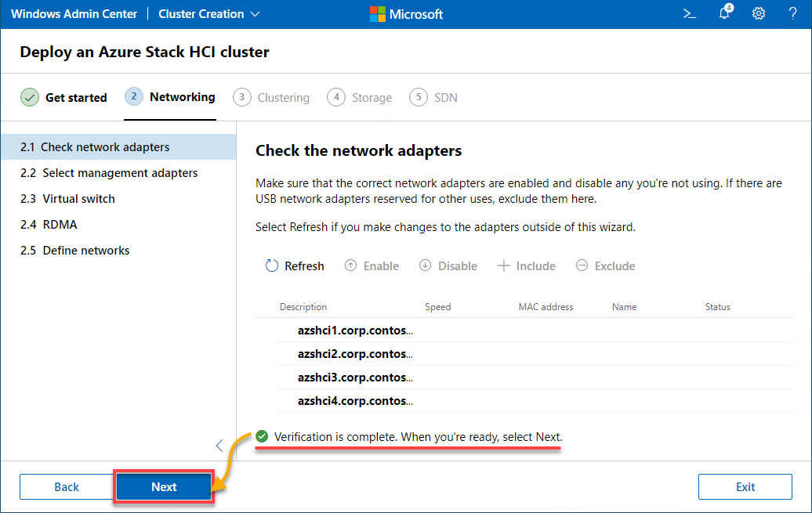
Task: Click Windows Admin Center title
Action: tap(74, 14)
